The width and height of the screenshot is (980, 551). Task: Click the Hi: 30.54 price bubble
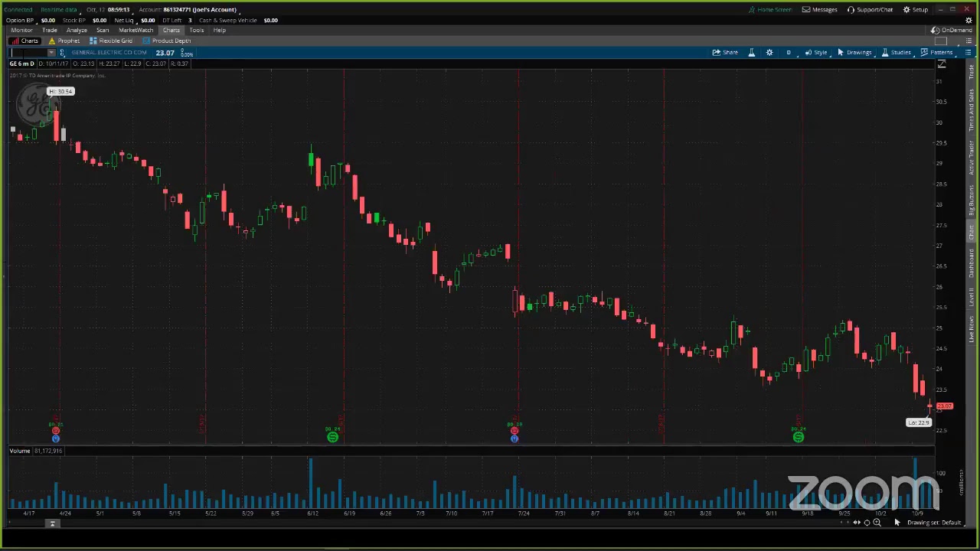60,92
